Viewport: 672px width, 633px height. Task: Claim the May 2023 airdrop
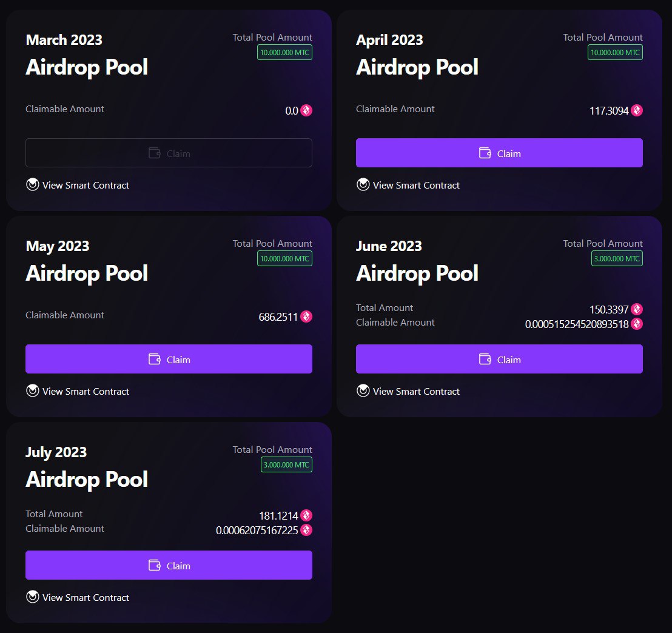[169, 359]
